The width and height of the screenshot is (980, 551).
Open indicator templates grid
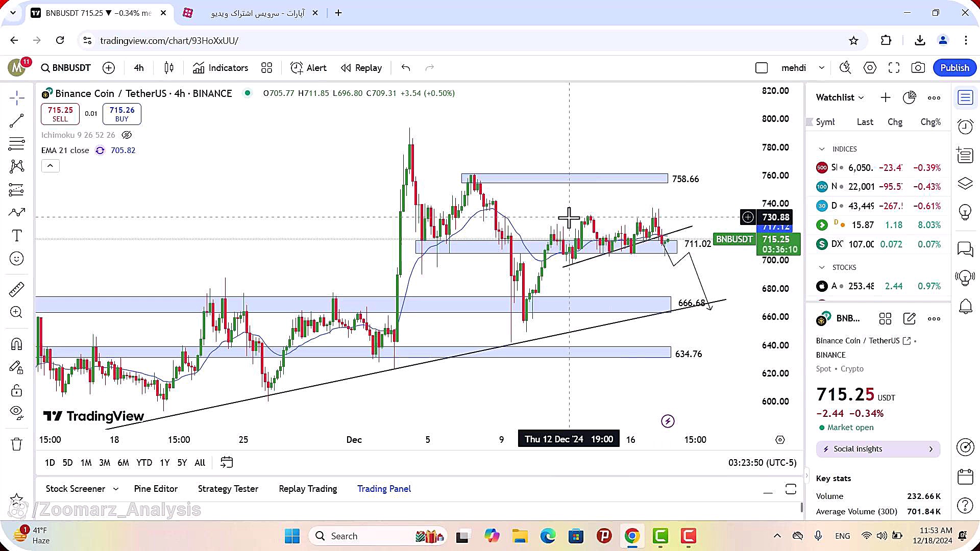coord(266,68)
